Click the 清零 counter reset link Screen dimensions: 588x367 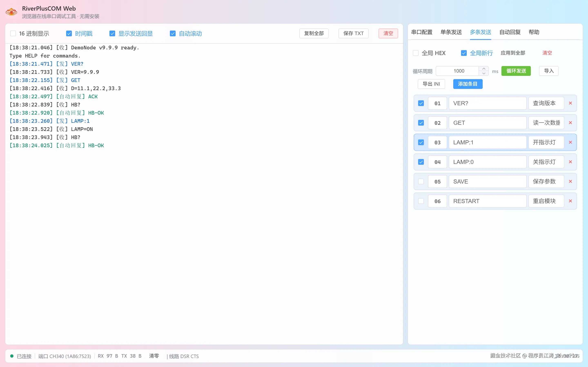pyautogui.click(x=154, y=356)
